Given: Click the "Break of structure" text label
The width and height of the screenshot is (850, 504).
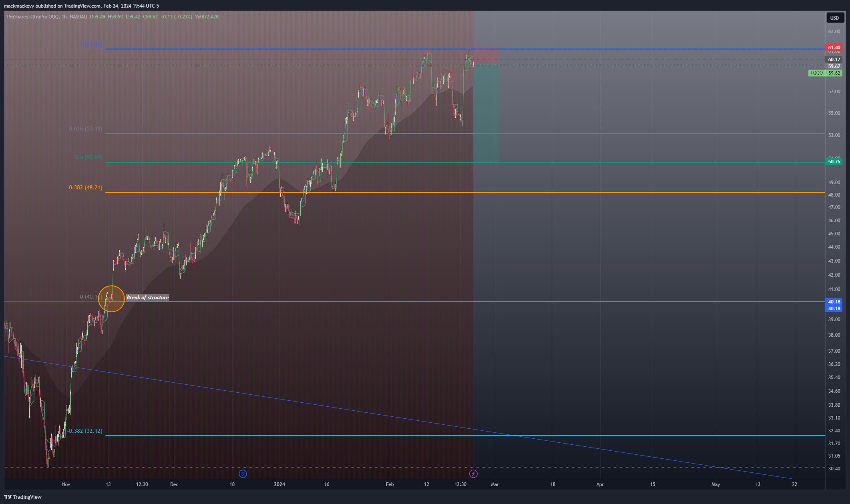Looking at the screenshot, I should pyautogui.click(x=148, y=297).
